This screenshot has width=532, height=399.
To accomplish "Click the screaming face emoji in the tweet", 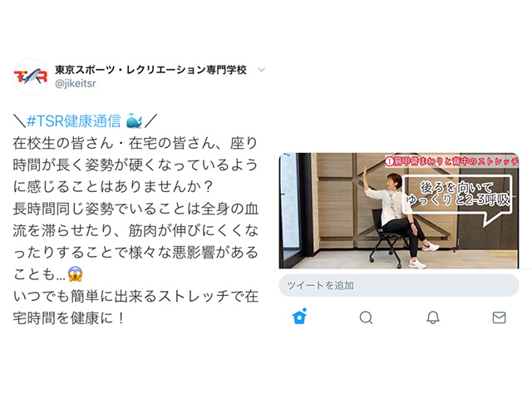I will click(x=75, y=273).
